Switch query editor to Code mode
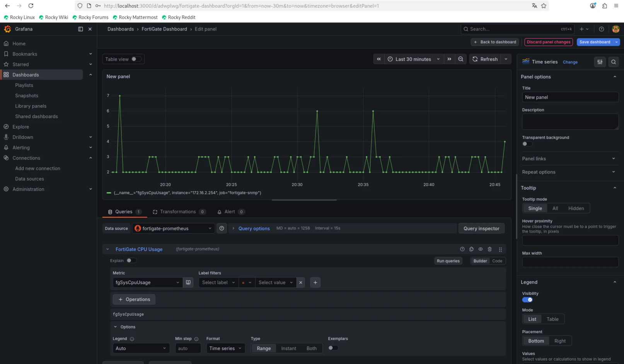This screenshot has width=624, height=364. [497, 261]
